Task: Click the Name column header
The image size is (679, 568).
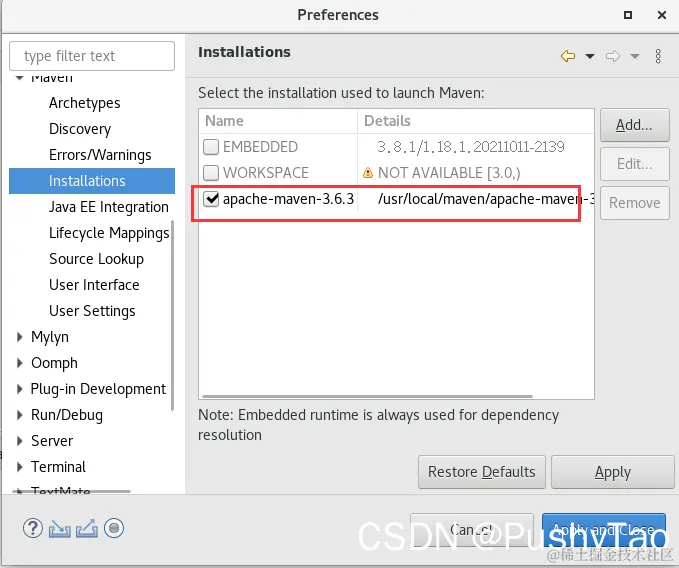Action: (278, 121)
